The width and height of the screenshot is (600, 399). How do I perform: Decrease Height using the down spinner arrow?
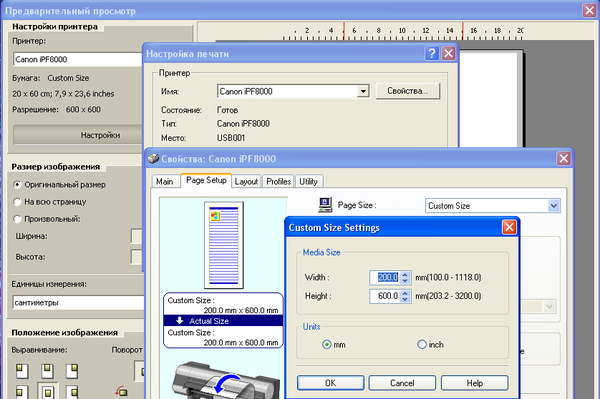pyautogui.click(x=405, y=299)
